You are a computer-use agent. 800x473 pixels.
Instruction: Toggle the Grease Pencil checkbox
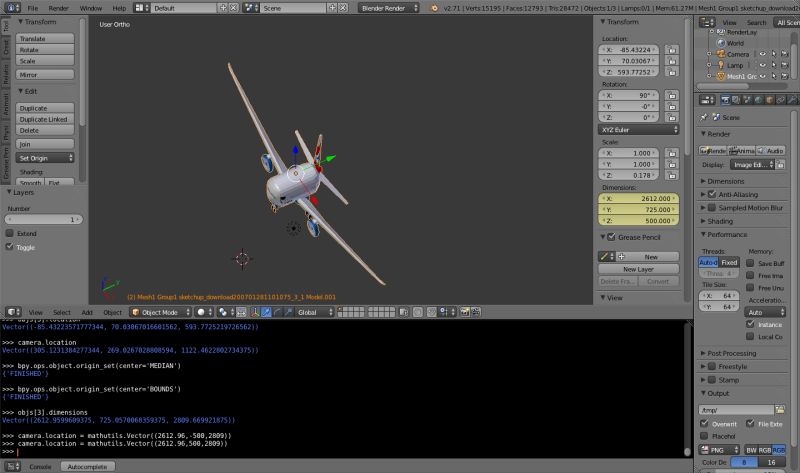611,237
